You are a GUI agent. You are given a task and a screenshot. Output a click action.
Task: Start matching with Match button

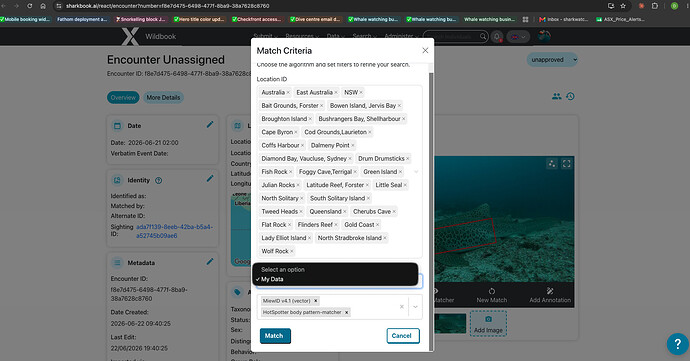point(275,335)
